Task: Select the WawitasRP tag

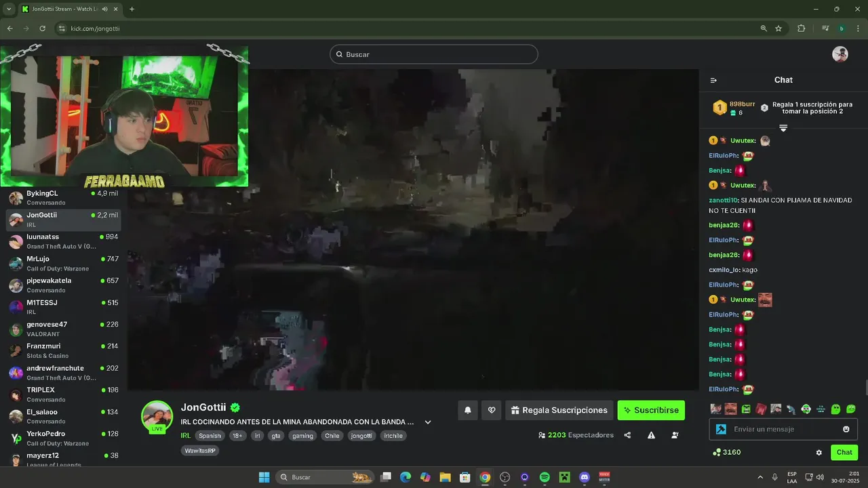Action: [x=200, y=450]
